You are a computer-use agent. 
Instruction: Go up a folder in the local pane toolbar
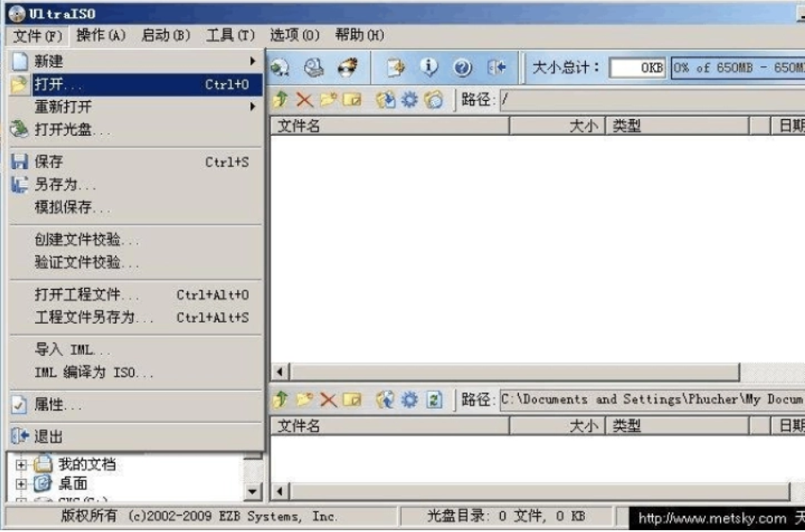click(280, 399)
